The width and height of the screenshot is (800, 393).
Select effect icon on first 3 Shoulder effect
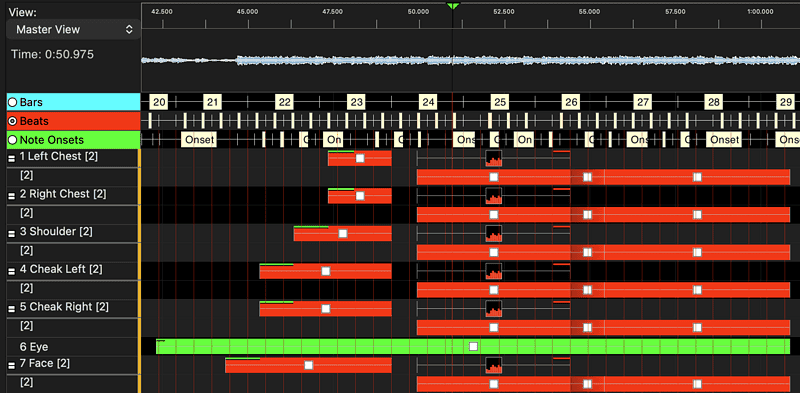(343, 234)
